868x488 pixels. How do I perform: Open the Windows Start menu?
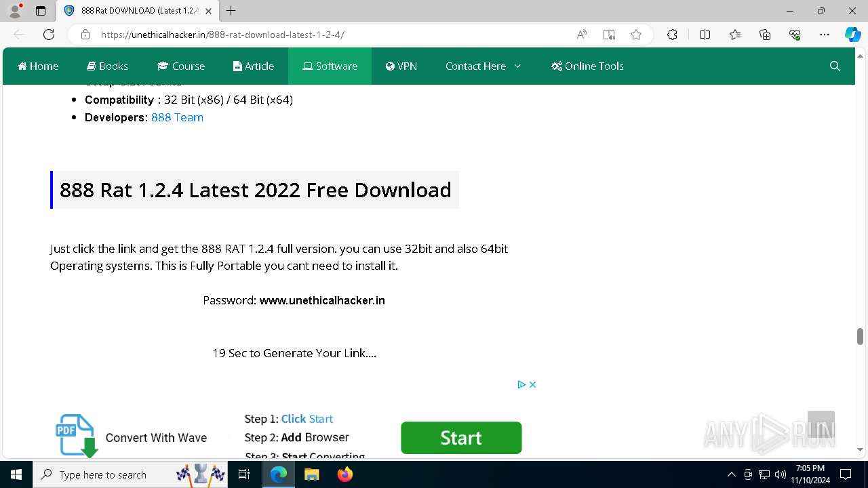click(16, 474)
